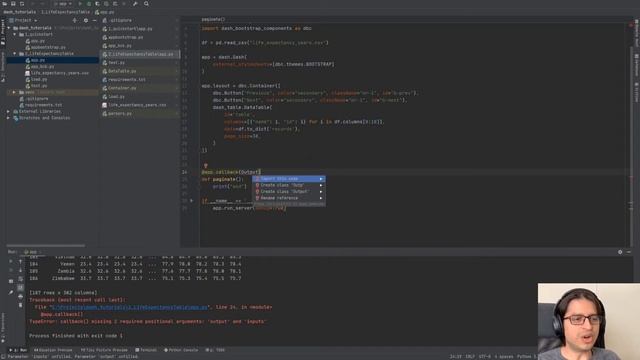Expand submenu arrow of 'Rename reference'

[321, 198]
